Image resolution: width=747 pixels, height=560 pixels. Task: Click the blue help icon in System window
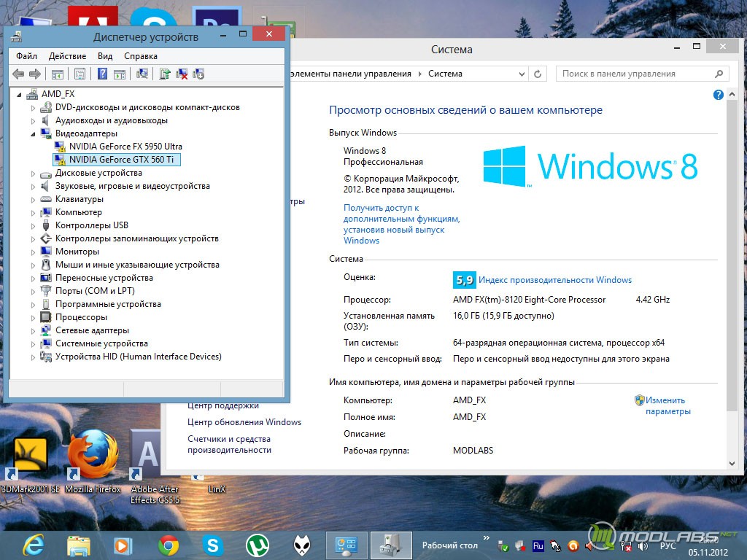718,95
